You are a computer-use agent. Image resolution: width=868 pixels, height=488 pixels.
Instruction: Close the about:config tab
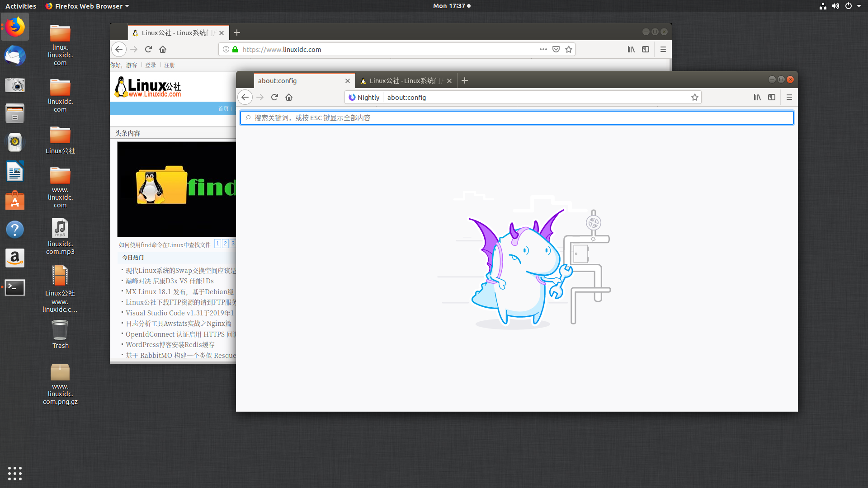[348, 81]
